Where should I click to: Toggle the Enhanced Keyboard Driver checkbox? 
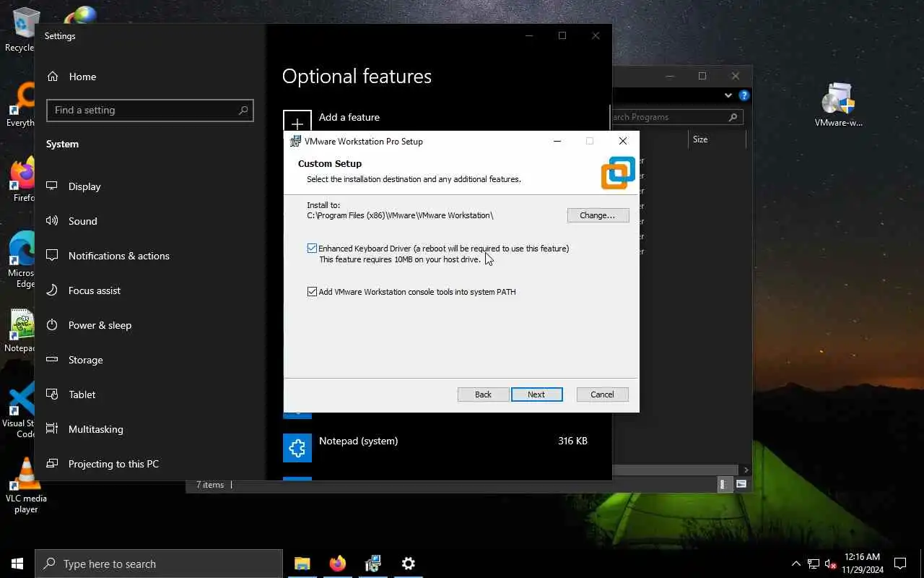coord(312,249)
